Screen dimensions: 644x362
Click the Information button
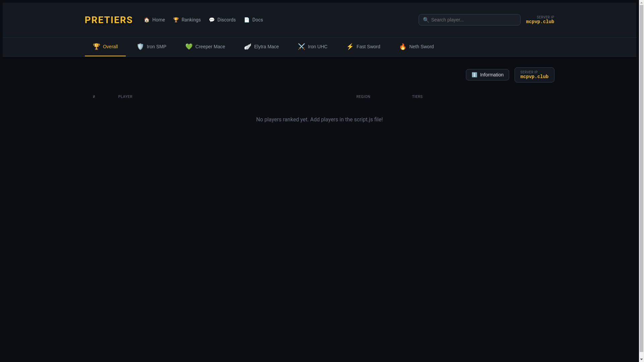[487, 75]
